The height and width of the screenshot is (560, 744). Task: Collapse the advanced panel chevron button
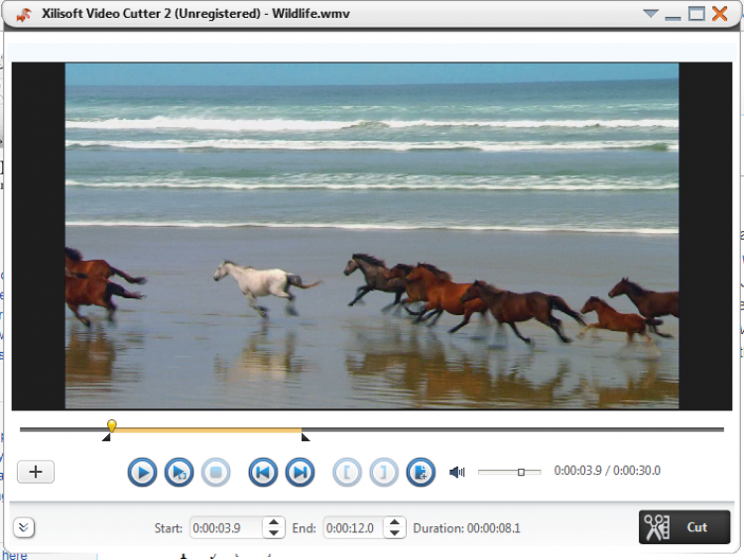[x=24, y=527]
